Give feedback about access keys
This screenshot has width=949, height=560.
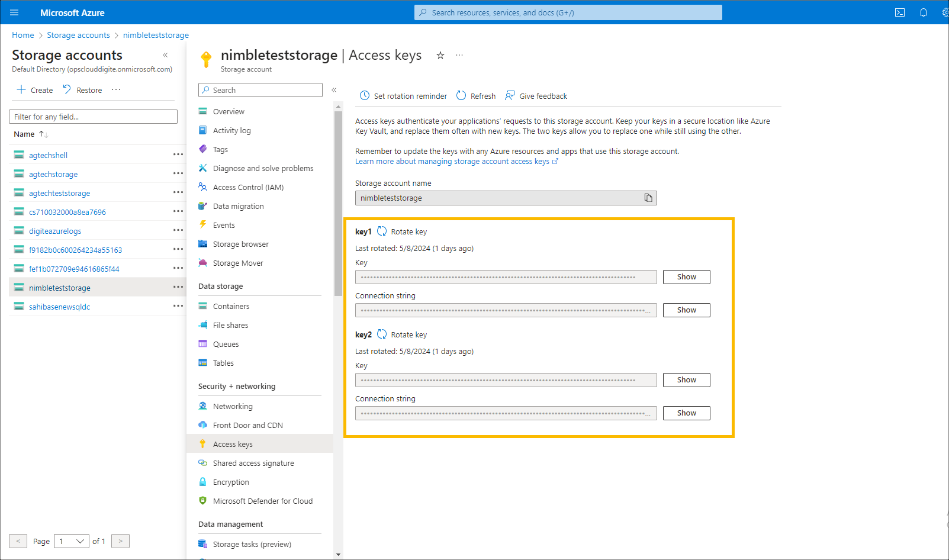[x=535, y=95]
